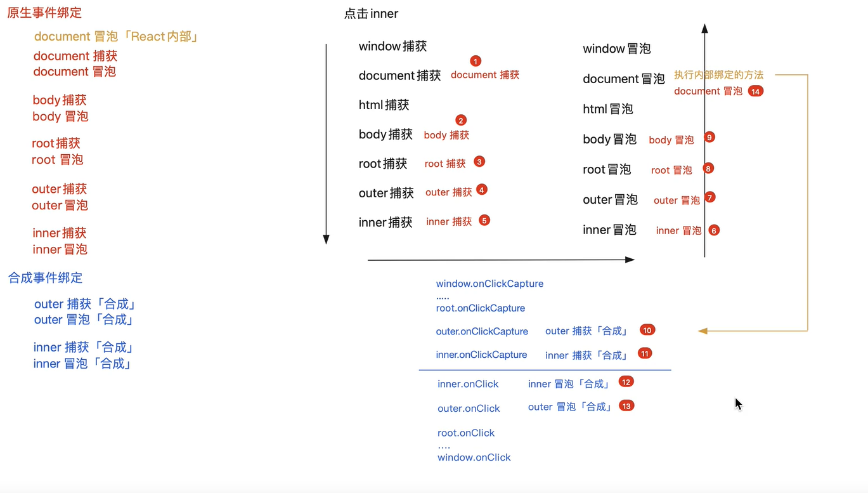Click the blue text 'root.onClickCapture'
The image size is (868, 493).
[481, 308]
